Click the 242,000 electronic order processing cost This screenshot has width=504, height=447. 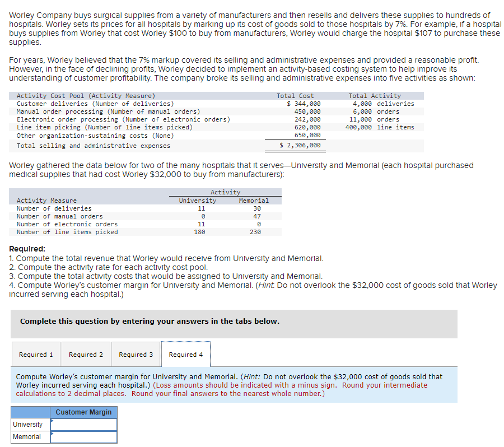pos(307,119)
